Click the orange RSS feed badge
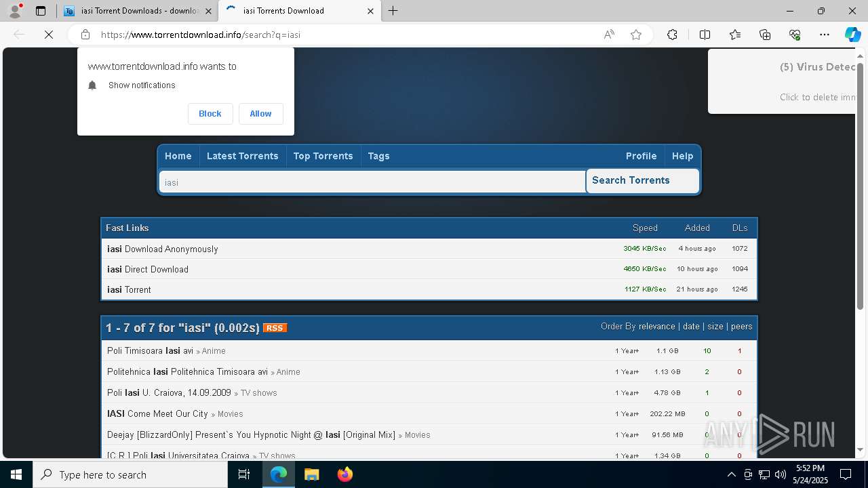This screenshot has width=868, height=488. click(x=275, y=328)
